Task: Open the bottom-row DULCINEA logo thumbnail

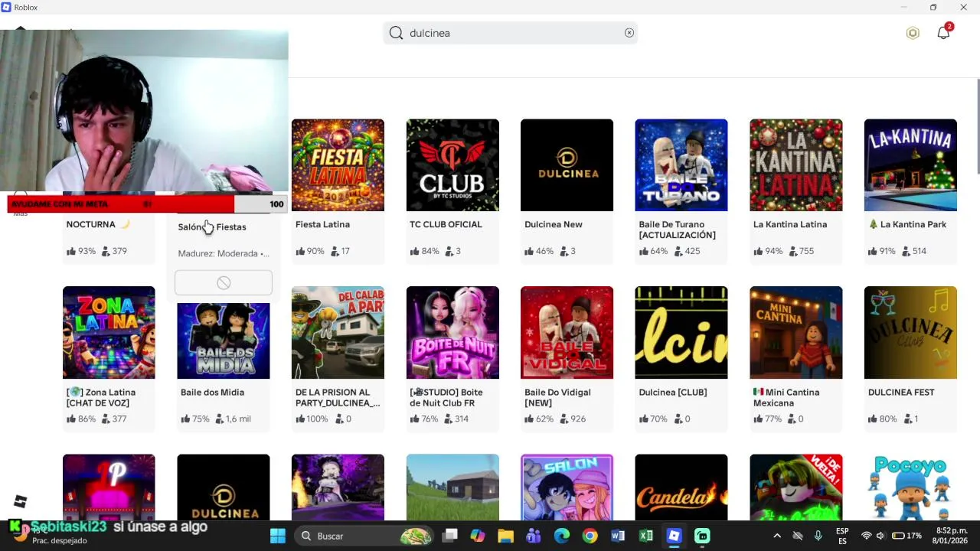Action: pyautogui.click(x=224, y=487)
